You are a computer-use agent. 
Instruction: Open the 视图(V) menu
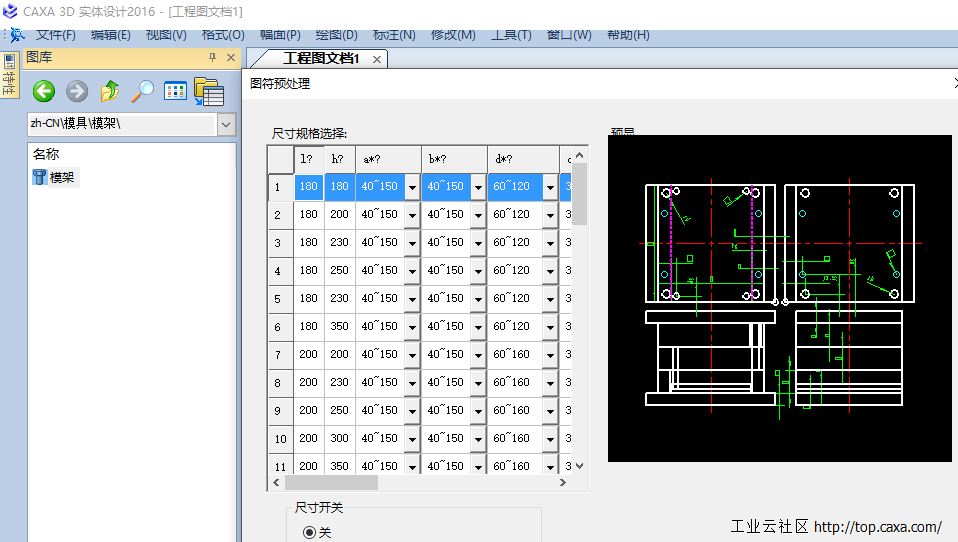pyautogui.click(x=166, y=35)
